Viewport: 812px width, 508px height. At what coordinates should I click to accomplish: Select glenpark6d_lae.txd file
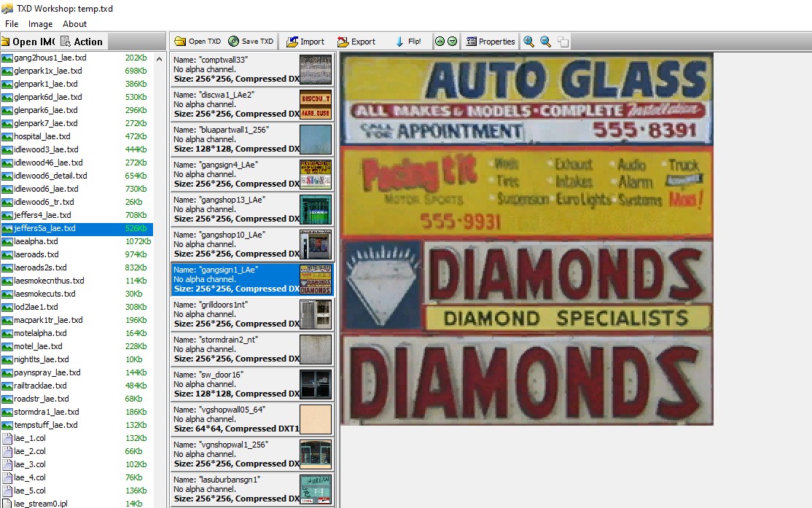click(x=77, y=97)
